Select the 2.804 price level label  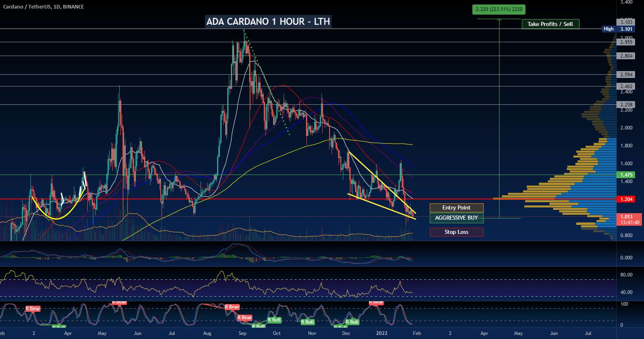(x=626, y=56)
